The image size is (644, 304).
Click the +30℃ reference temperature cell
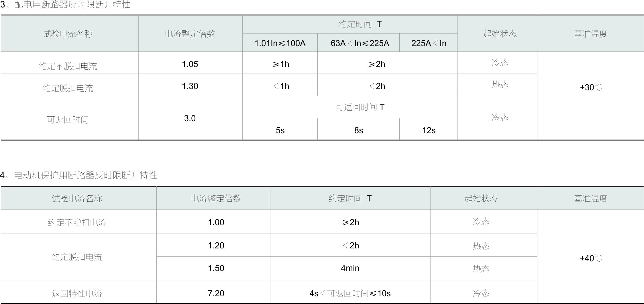590,87
